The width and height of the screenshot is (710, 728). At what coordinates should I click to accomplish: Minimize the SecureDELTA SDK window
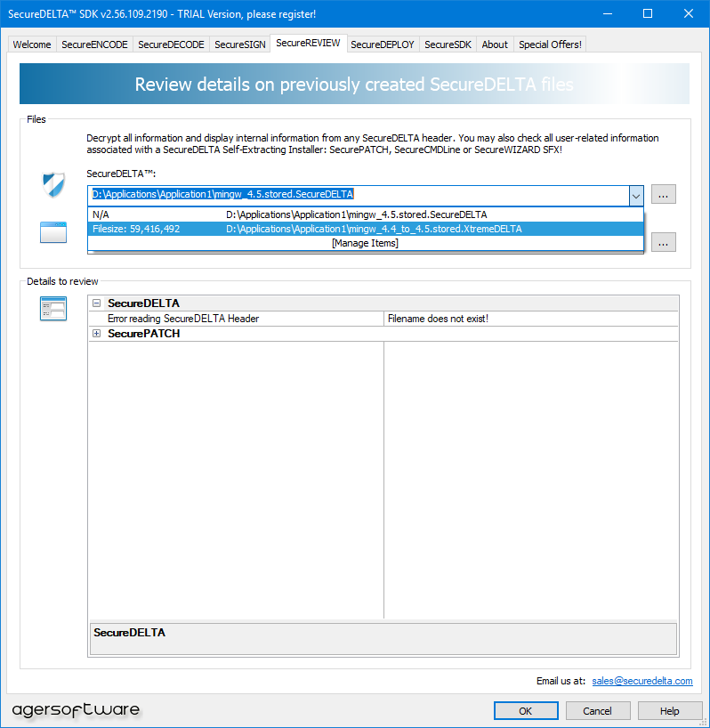click(x=608, y=14)
